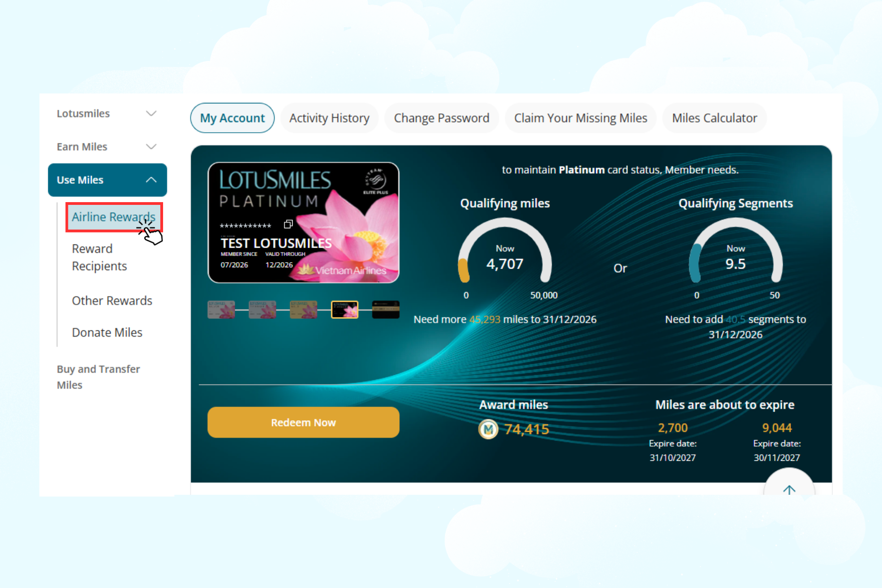Select the Titanium card tier thumbnail
882x588 pixels.
262,310
